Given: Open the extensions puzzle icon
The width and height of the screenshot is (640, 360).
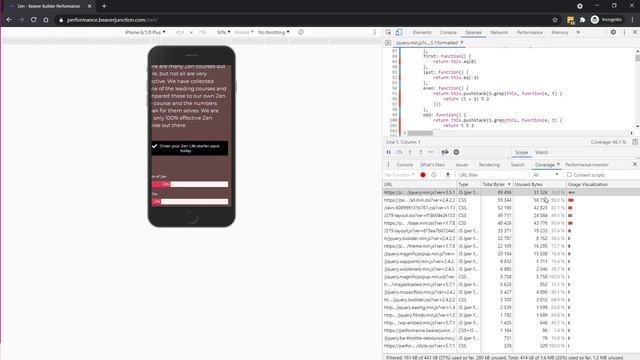Looking at the screenshot, I should (582, 20).
